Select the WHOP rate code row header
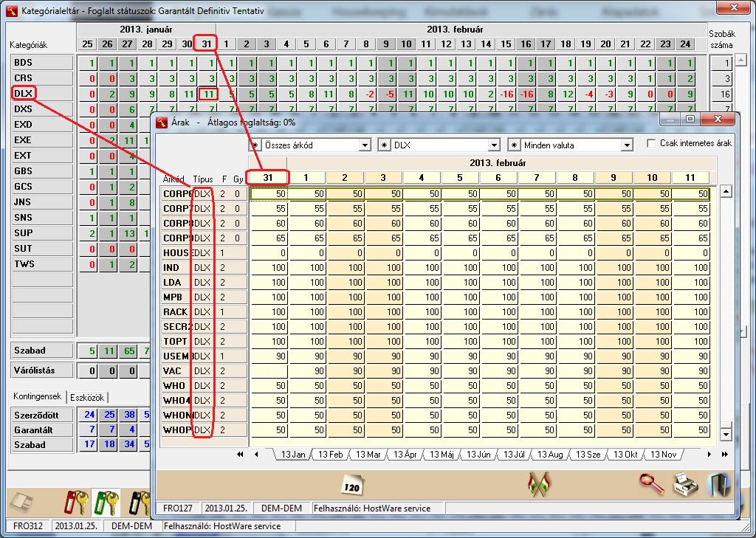Image resolution: width=756 pixels, height=538 pixels. (x=177, y=430)
